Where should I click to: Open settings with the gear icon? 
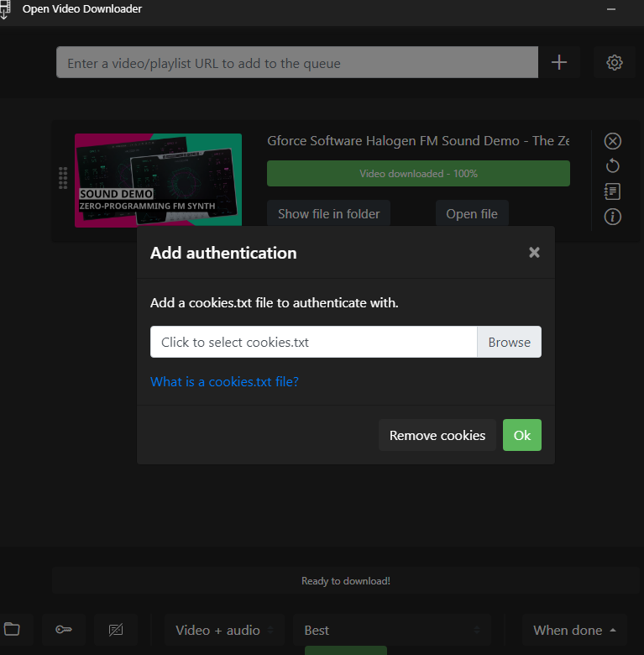click(615, 62)
